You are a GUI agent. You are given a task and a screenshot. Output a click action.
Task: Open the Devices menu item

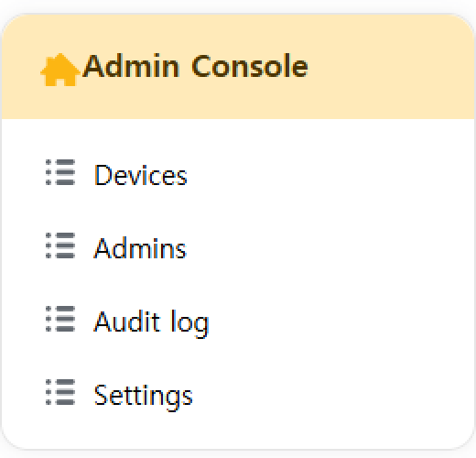coord(238,175)
